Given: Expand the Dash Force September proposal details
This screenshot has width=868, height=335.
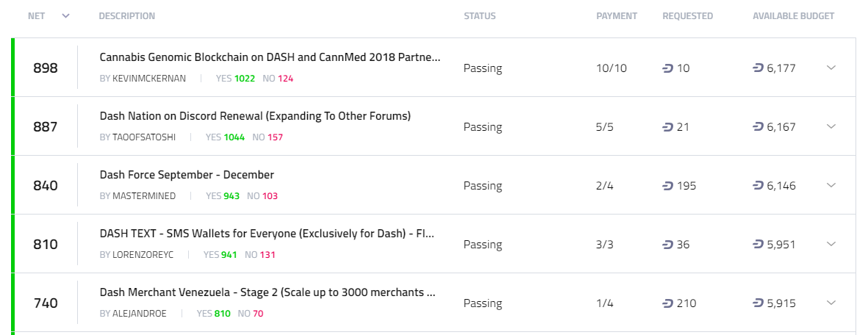Looking at the screenshot, I should (x=831, y=185).
